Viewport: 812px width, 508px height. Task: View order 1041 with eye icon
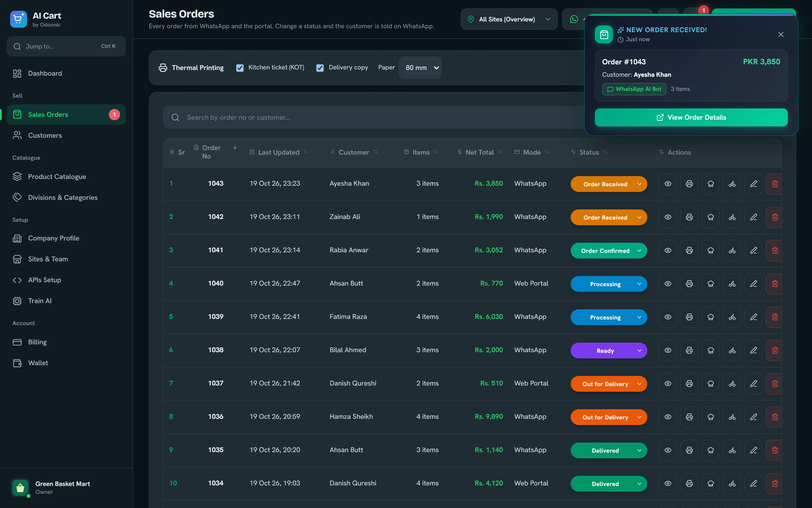(x=668, y=250)
